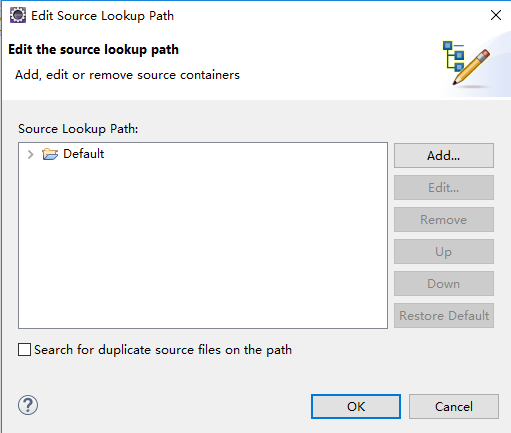Enable Search for duplicate source files checkbox

pyautogui.click(x=24, y=350)
